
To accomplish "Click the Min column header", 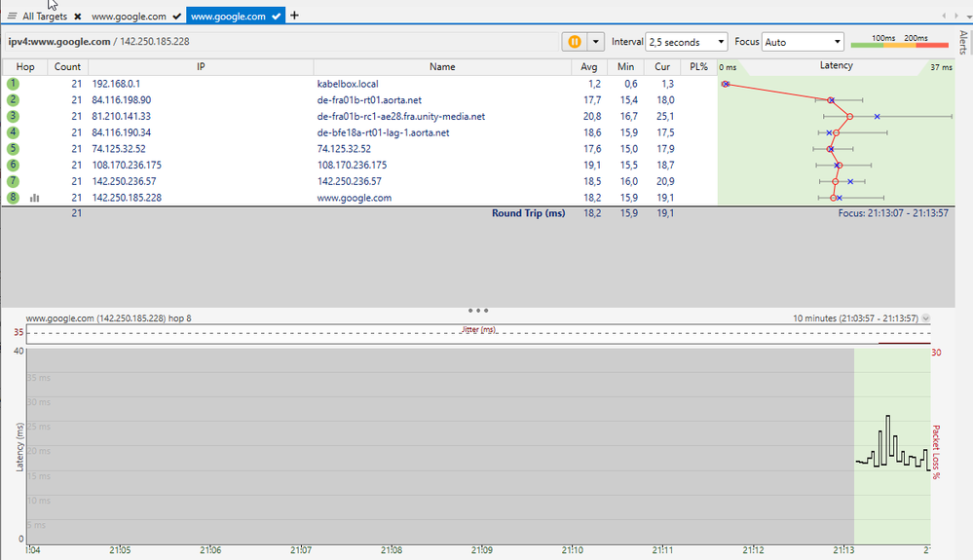I will 625,67.
